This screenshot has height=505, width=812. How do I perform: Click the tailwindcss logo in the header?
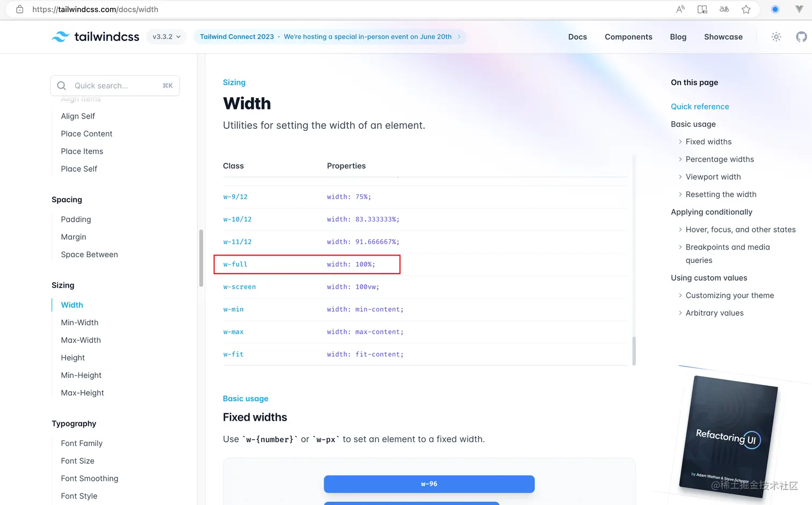click(96, 37)
